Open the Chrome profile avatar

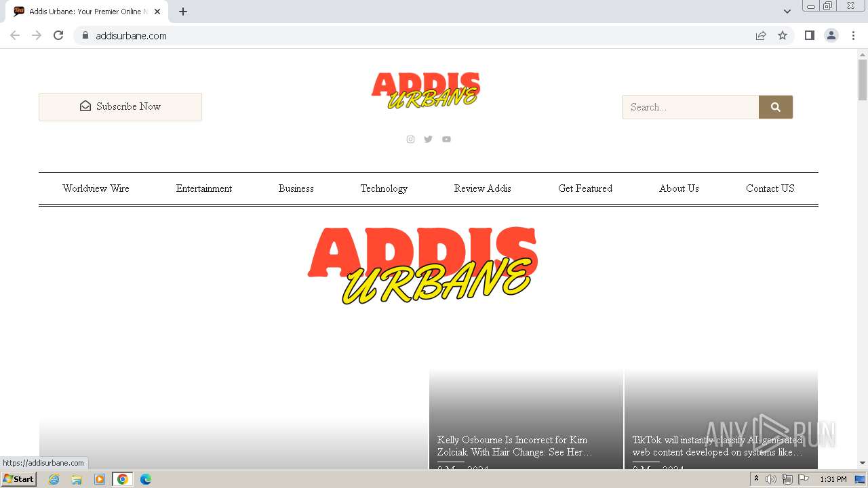coord(831,35)
